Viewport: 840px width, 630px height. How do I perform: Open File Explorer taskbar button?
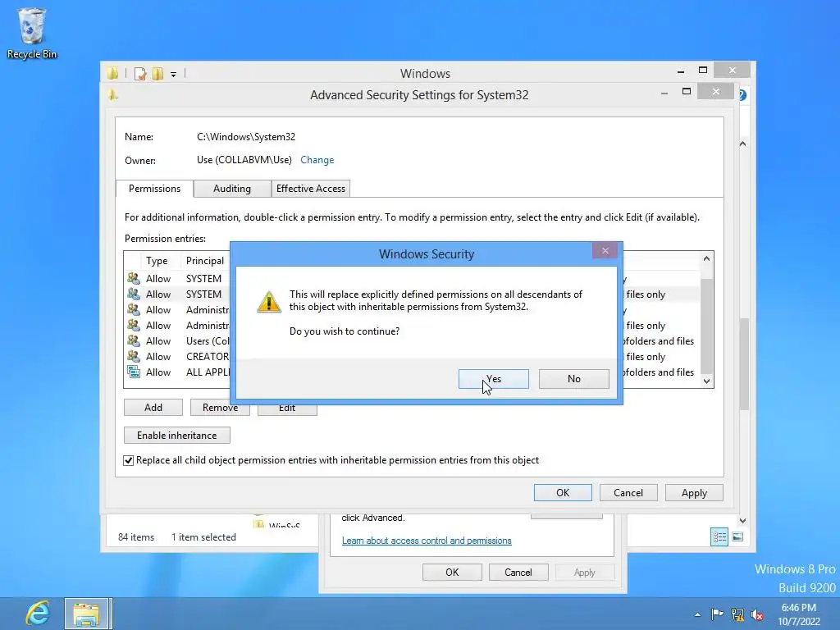pyautogui.click(x=87, y=614)
